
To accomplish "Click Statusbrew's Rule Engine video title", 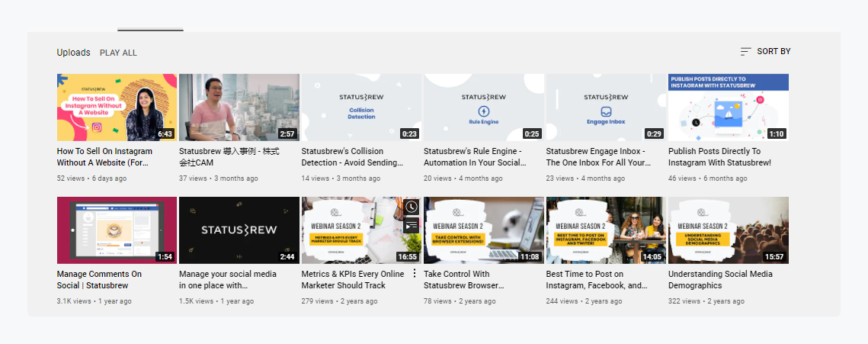I will (x=472, y=157).
